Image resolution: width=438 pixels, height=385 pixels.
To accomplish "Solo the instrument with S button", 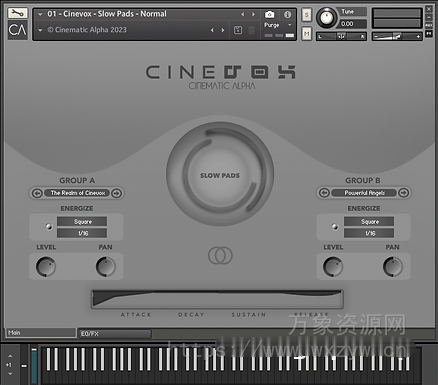I will [x=307, y=15].
